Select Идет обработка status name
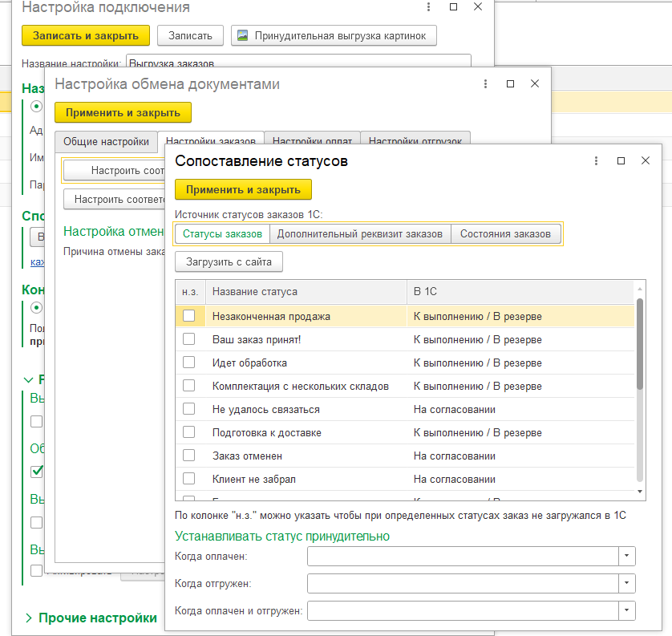 click(249, 363)
